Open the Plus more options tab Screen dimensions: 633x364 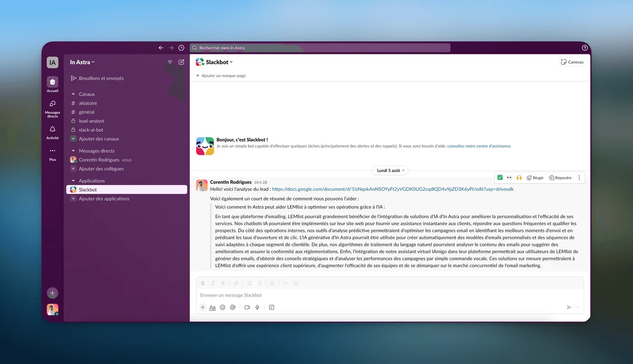pos(52,154)
